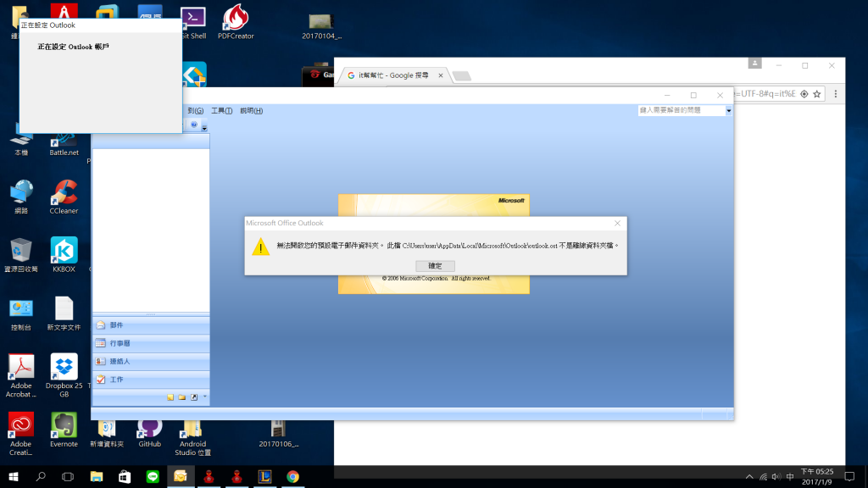Close the Microsoft Office Outlook error dialog
Image resolution: width=868 pixels, height=488 pixels.
pyautogui.click(x=617, y=223)
